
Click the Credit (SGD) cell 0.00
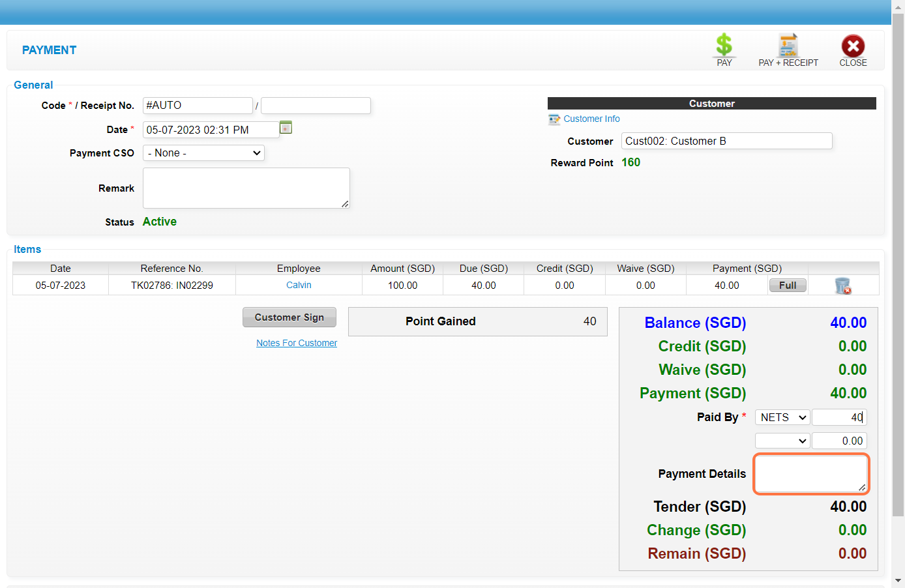click(x=565, y=285)
